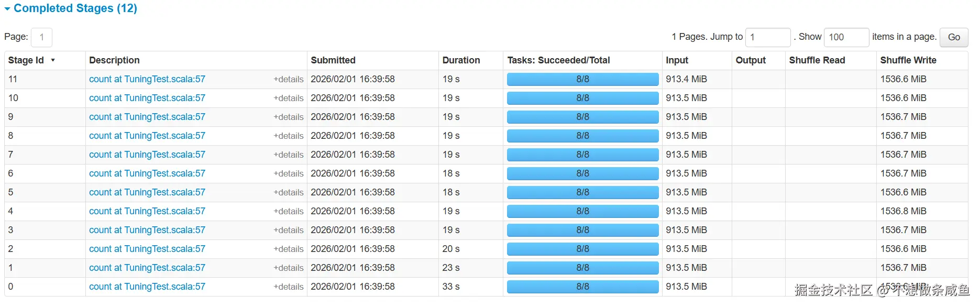The width and height of the screenshot is (980, 307).
Task: Focus the items per page field
Action: [846, 37]
